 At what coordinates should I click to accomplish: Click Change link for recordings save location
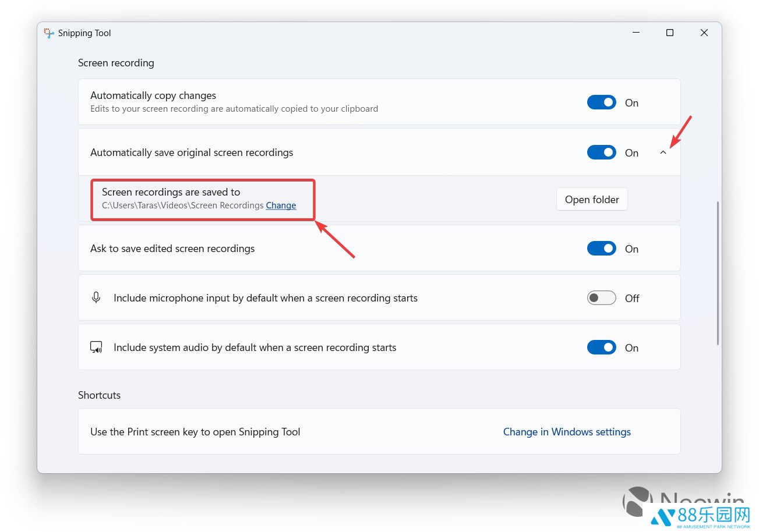click(x=281, y=205)
